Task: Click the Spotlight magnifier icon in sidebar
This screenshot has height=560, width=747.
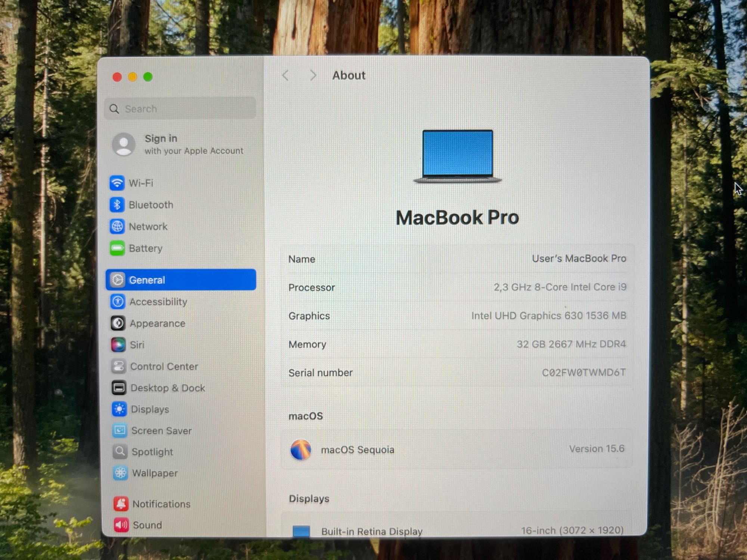Action: pyautogui.click(x=120, y=452)
